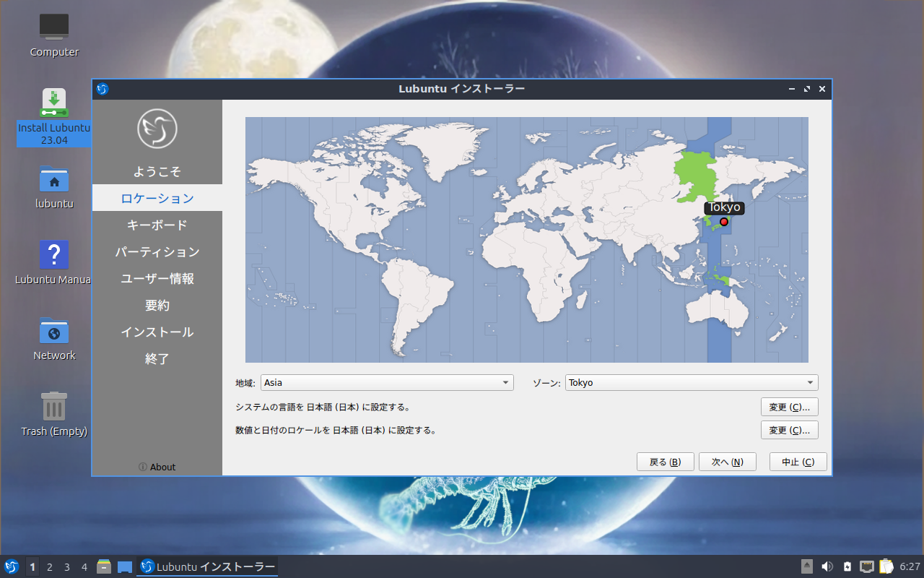The height and width of the screenshot is (578, 924).
Task: Select the Trash (Empty) desktop icon
Action: 54,415
